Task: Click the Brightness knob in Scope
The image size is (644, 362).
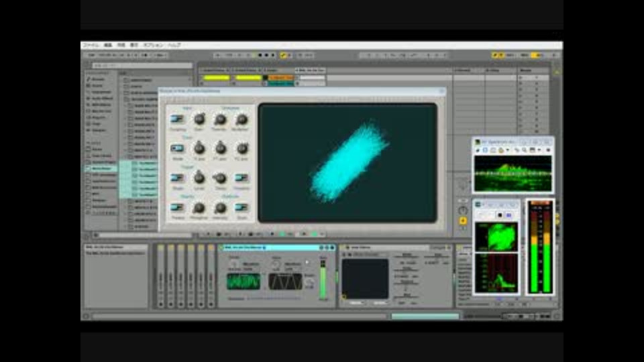Action: (241, 119)
